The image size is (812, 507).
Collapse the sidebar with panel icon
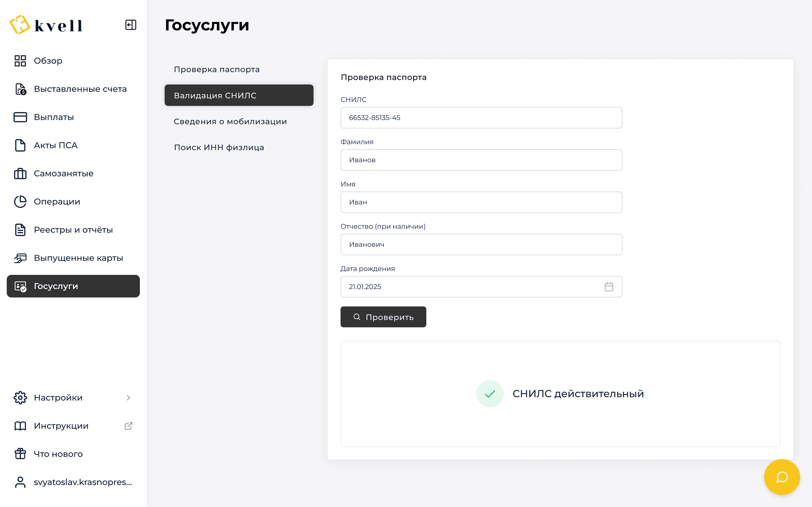(x=130, y=25)
